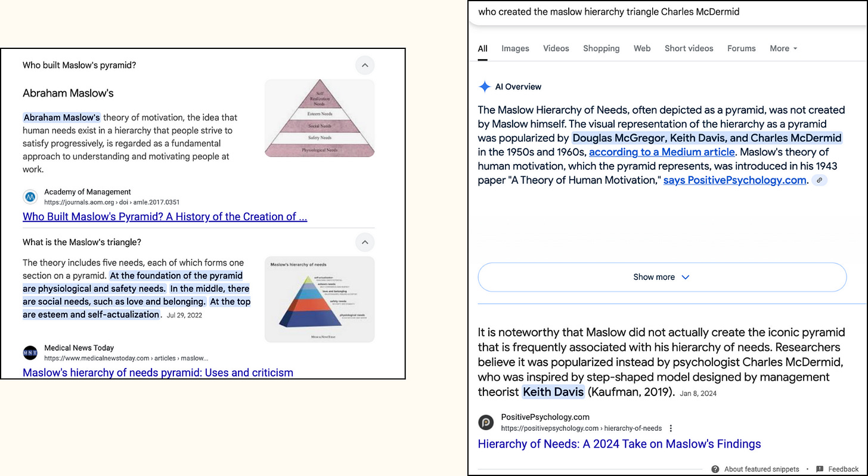Screen dimensions: 868x476
Task: Go to the Short videos tab
Action: coord(689,48)
